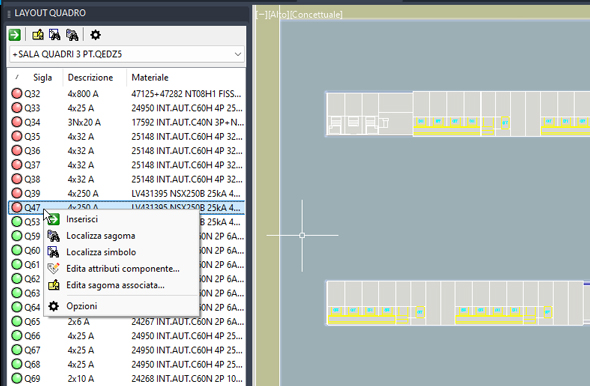Click the Localizza simbolo toolbar icon
The width and height of the screenshot is (590, 386).
click(x=55, y=35)
